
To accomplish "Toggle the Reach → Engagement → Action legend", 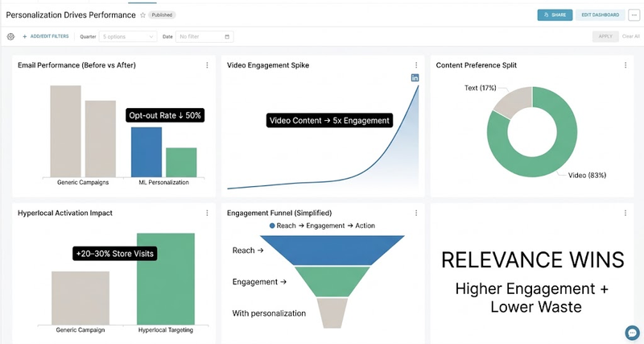I will (322, 226).
